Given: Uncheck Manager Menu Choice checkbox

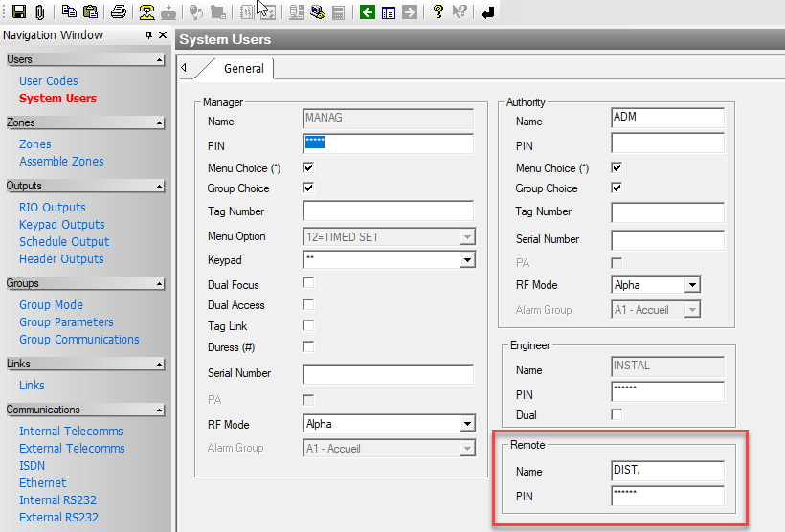Looking at the screenshot, I should (308, 167).
